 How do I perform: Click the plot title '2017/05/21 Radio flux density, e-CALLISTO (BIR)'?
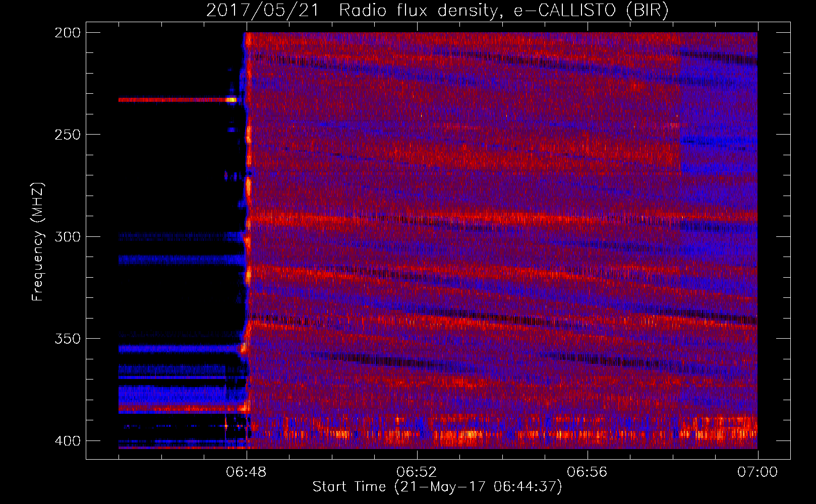coord(437,10)
